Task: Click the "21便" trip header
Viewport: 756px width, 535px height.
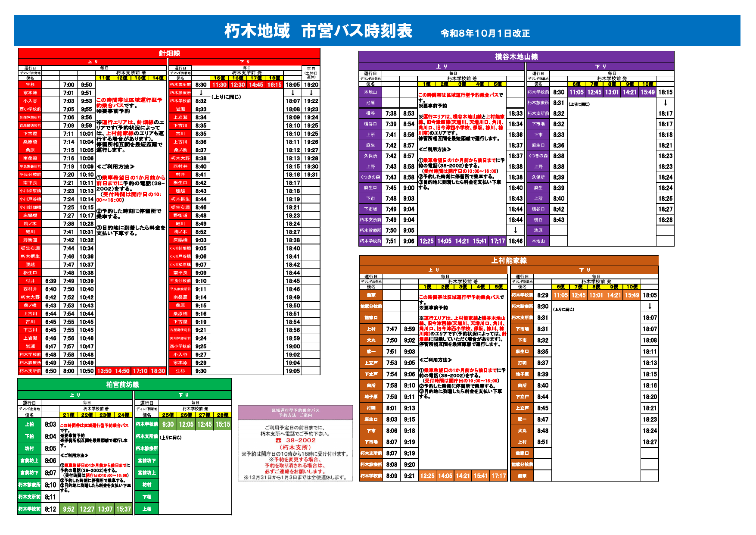Action: point(69,415)
